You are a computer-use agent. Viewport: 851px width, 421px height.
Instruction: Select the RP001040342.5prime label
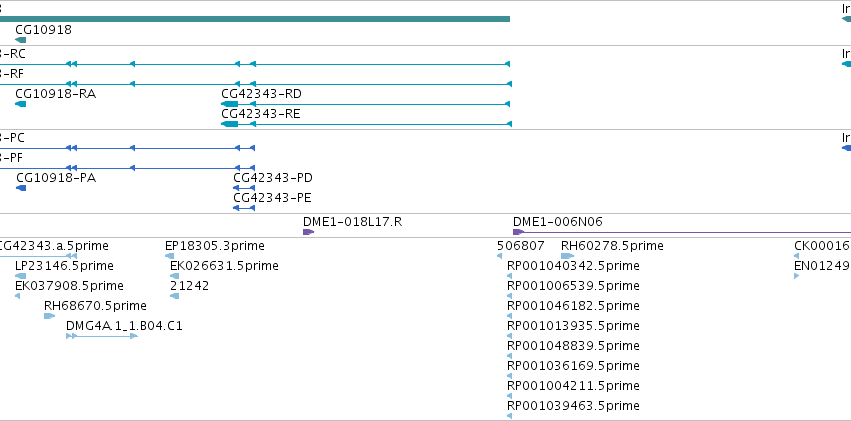[573, 266]
